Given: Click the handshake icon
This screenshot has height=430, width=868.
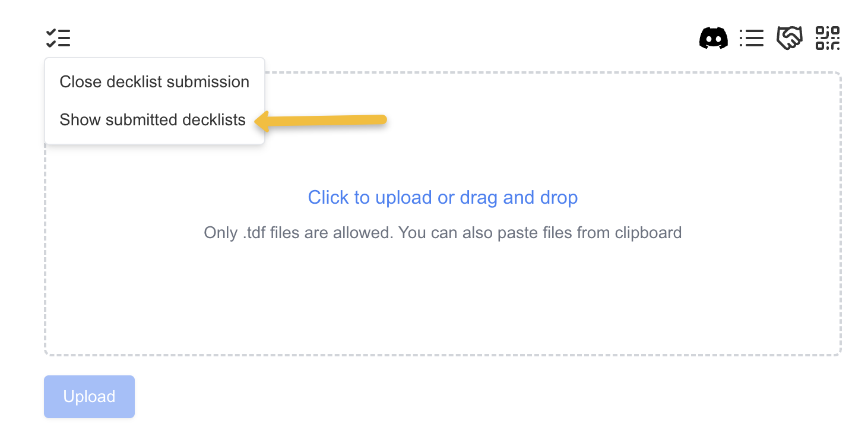Looking at the screenshot, I should click(x=789, y=39).
